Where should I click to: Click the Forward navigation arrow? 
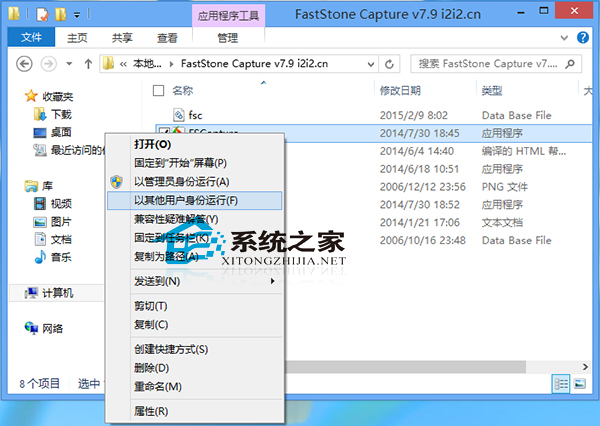pyautogui.click(x=49, y=64)
